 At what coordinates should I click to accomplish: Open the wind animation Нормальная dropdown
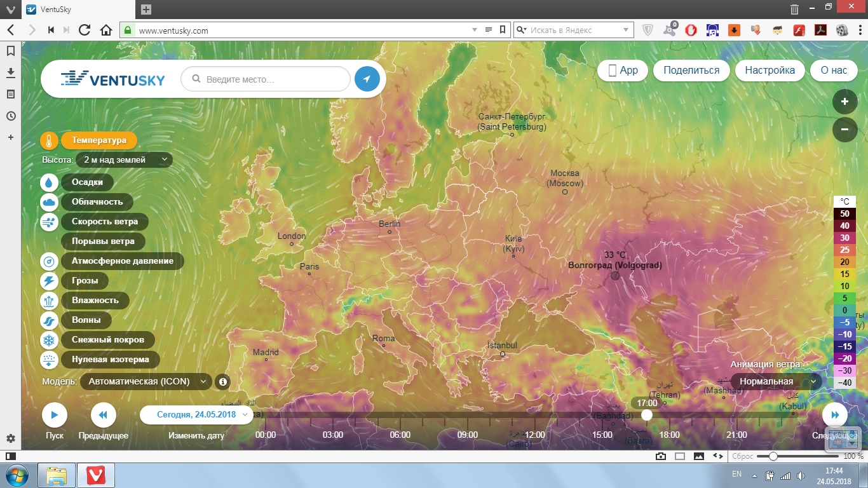[776, 382]
